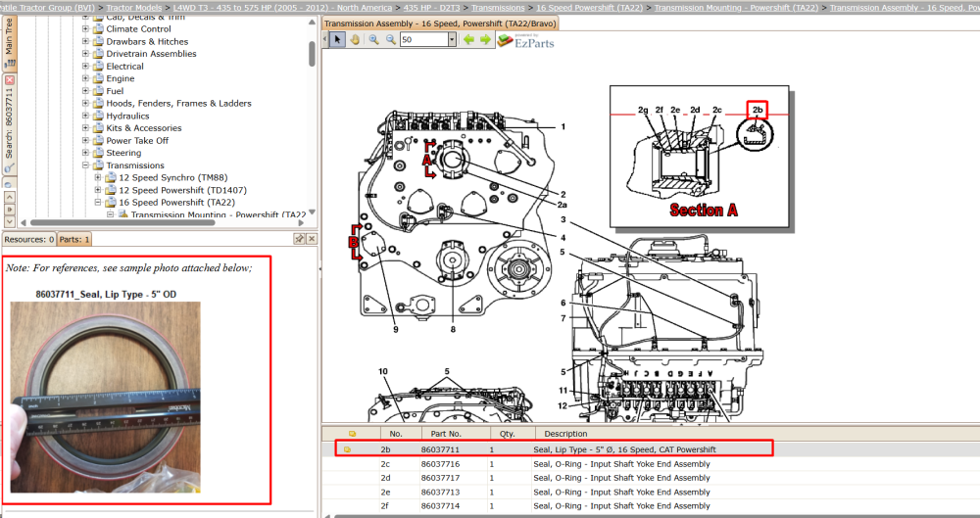Screen dimensions: 980x518
Task: Click part number 86037711 in row 2b
Action: (x=440, y=449)
